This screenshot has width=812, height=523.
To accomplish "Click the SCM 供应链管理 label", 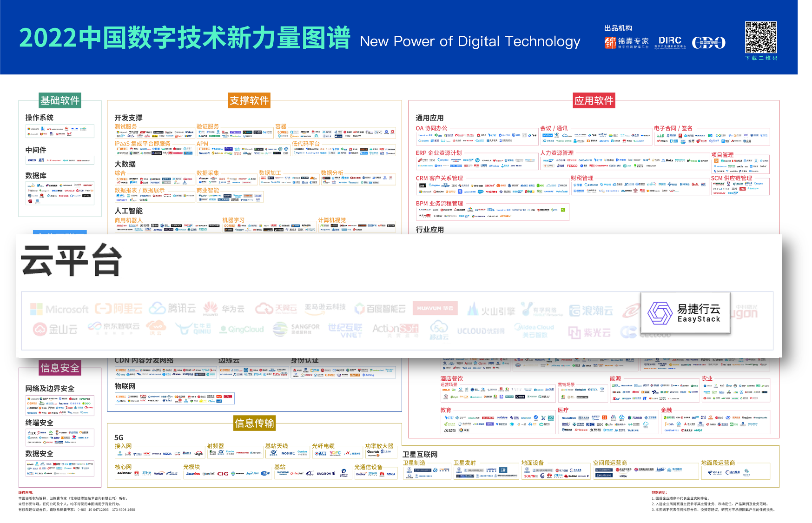I will [x=732, y=178].
